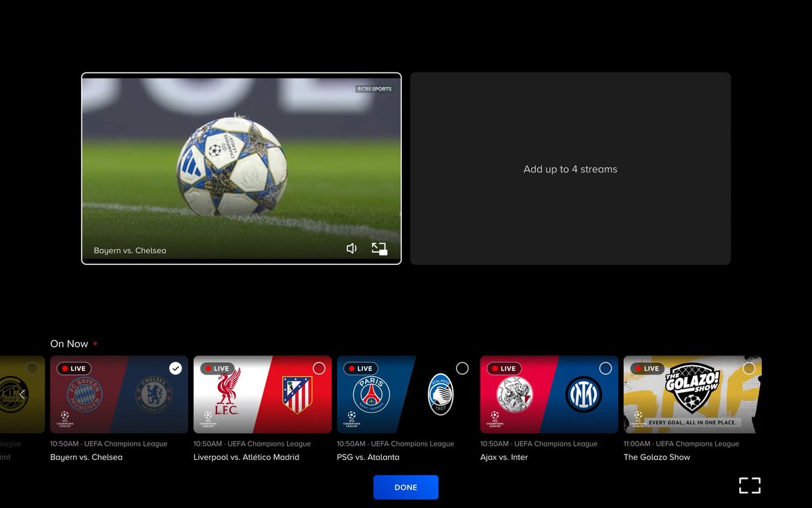Click the Bayern Munich crest on card
The width and height of the screenshot is (812, 508).
[x=85, y=394]
